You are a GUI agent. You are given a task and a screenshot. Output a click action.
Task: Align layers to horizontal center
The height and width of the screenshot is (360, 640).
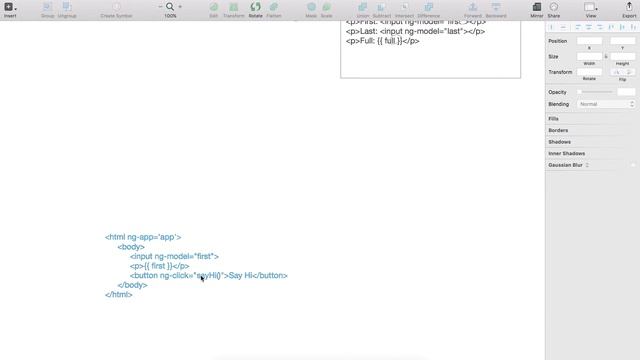(589, 27)
